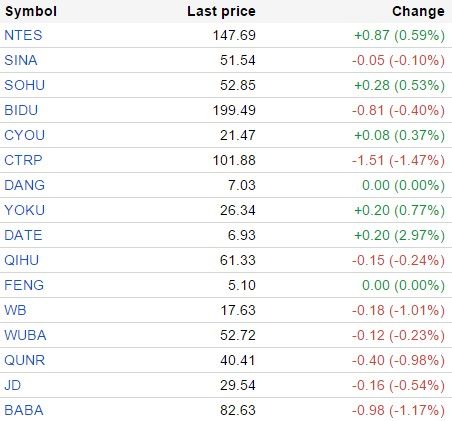
Task: Click the CYOU ticker symbol
Action: point(25,135)
